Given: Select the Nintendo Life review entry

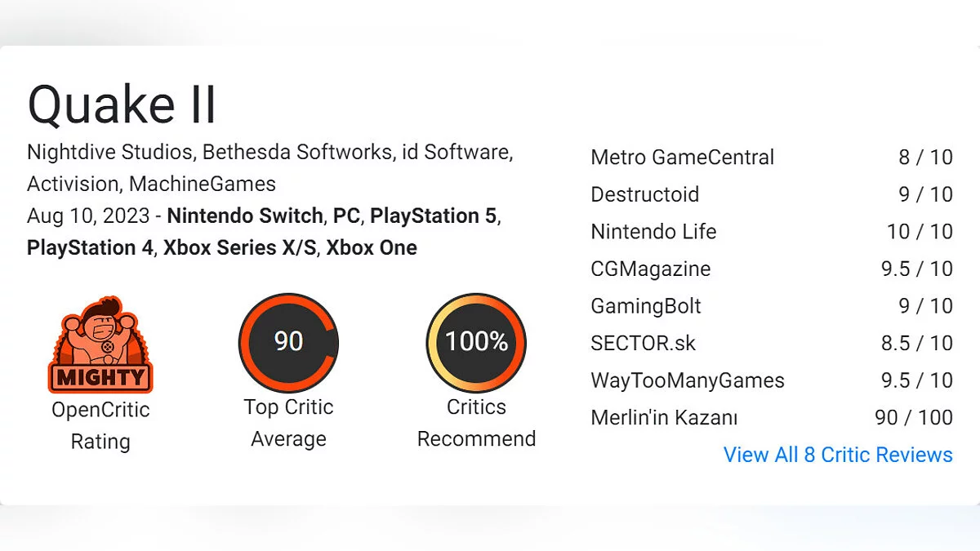Looking at the screenshot, I should pos(653,232).
